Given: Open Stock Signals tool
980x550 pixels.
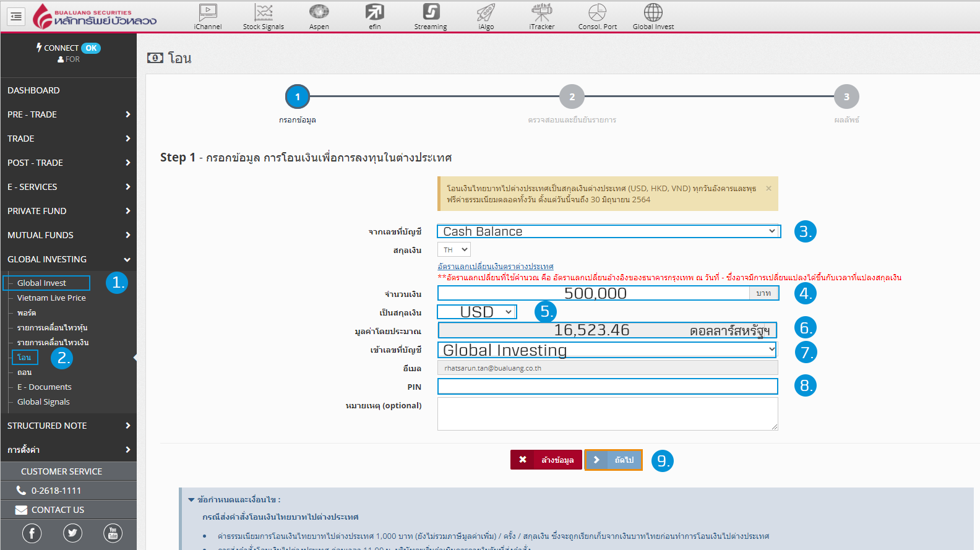Looking at the screenshot, I should 264,16.
